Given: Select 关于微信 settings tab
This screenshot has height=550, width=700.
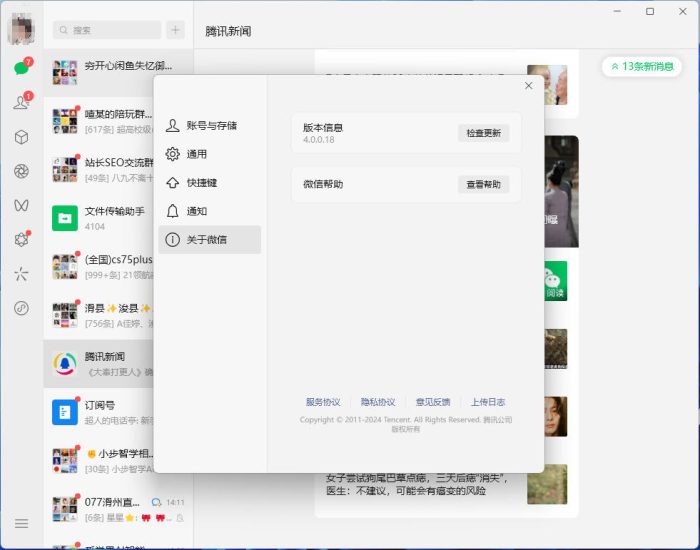Looking at the screenshot, I should [210, 240].
